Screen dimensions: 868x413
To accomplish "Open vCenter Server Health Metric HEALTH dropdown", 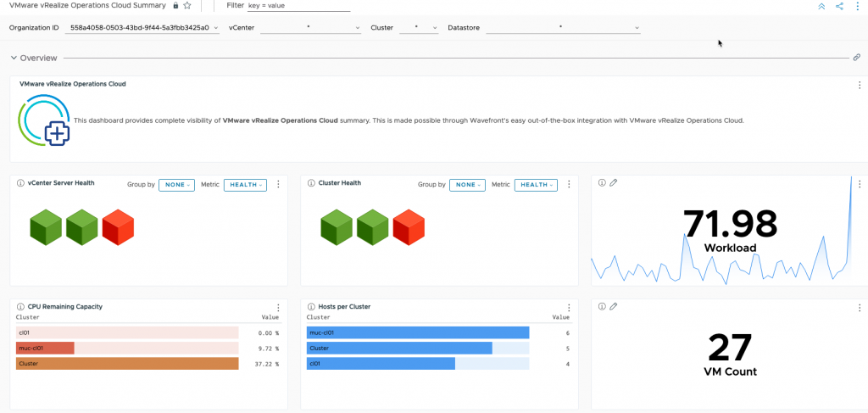I will 245,185.
